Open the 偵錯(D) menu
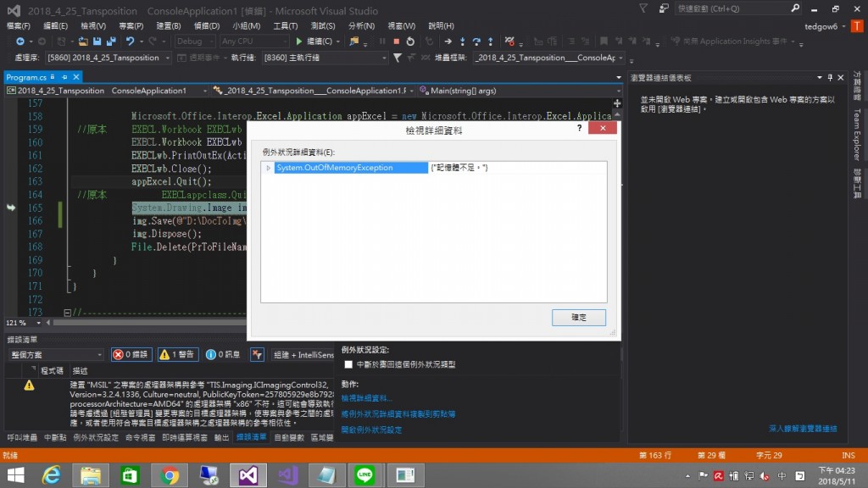The image size is (868, 488). coord(207,26)
